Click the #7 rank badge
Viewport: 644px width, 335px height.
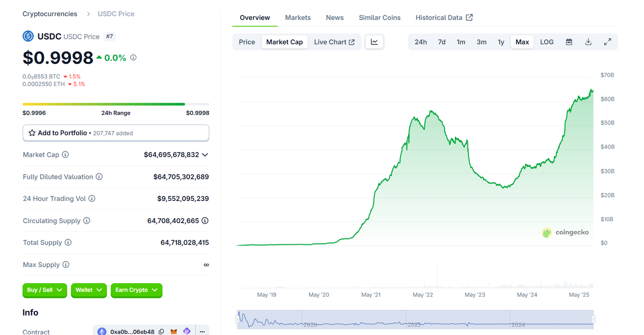(x=109, y=36)
